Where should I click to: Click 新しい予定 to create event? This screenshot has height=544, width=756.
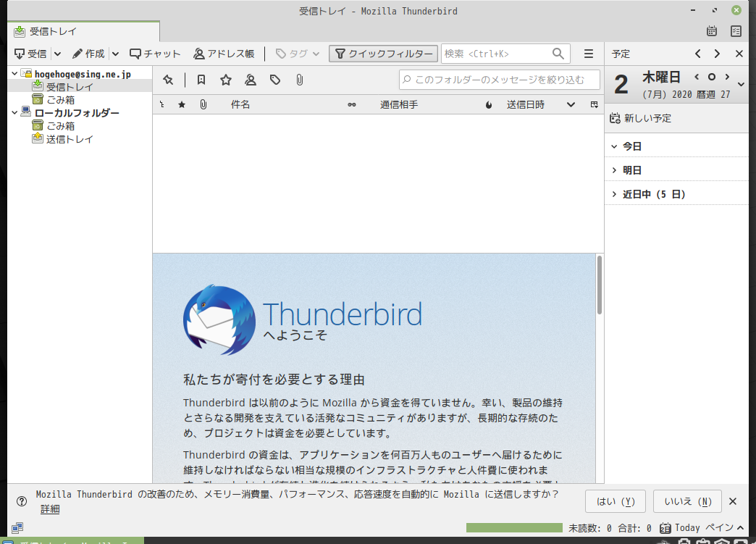pos(640,118)
